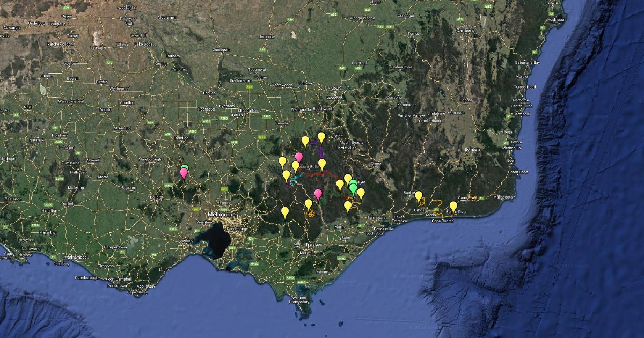Click the yellow pin above the orange loop track
This screenshot has height=338, width=644.
click(x=309, y=204)
